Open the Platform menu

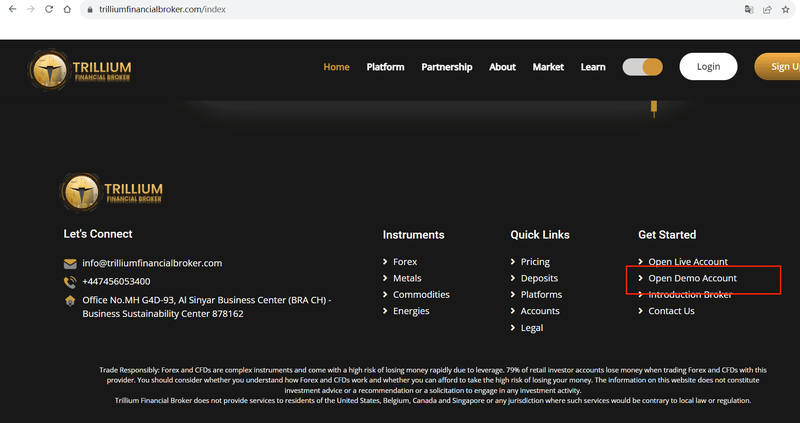[385, 67]
